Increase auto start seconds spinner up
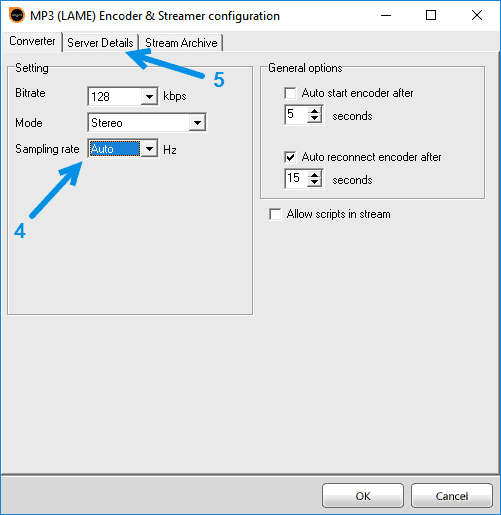 coord(314,111)
